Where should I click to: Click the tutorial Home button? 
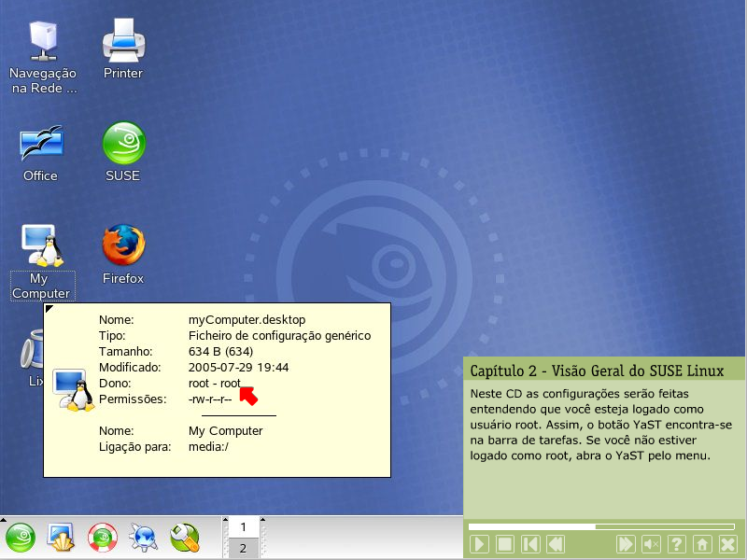(x=703, y=544)
